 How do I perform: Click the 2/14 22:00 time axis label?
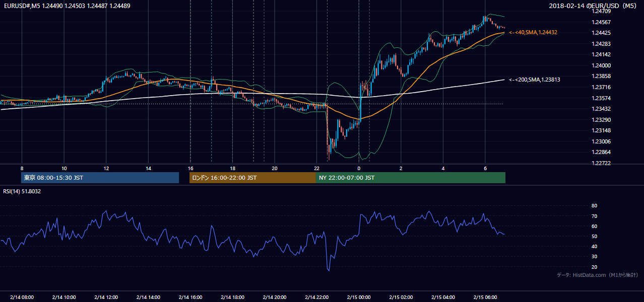317,297
